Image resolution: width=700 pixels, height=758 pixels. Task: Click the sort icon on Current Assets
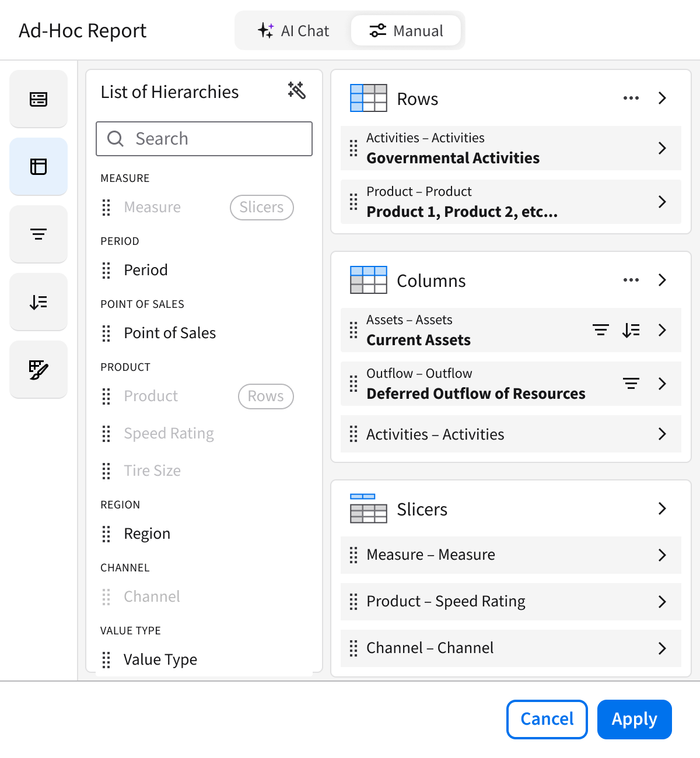631,330
